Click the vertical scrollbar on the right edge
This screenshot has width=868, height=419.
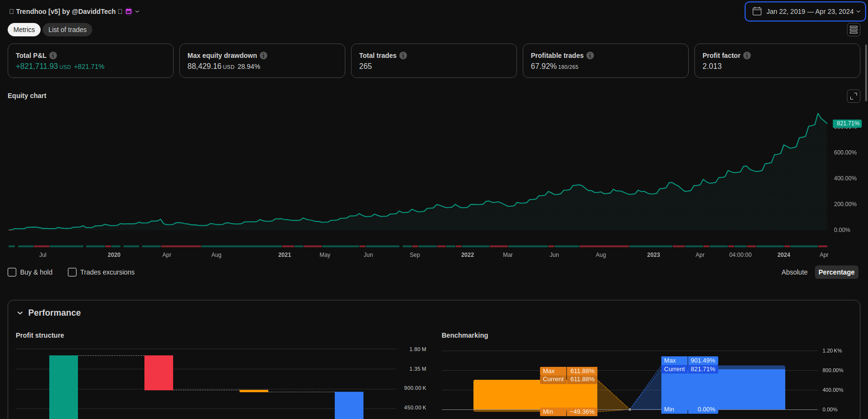865,73
